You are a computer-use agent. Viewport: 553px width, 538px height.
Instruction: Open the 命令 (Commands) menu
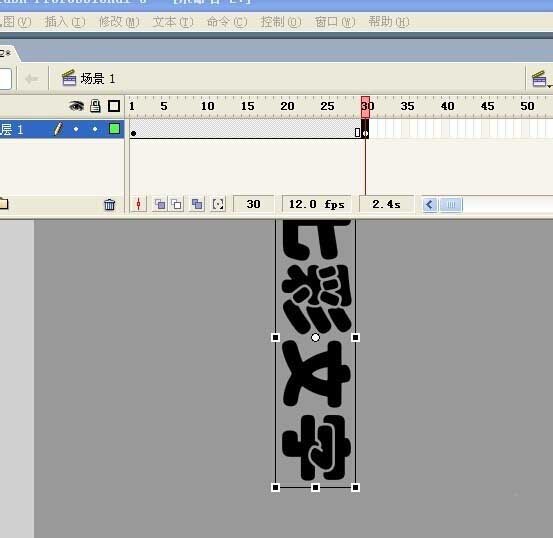pos(227,22)
